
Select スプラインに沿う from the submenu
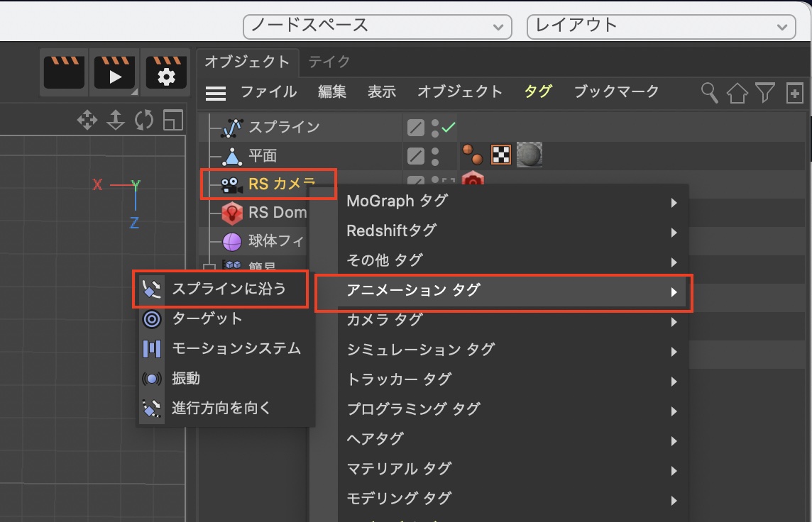229,289
